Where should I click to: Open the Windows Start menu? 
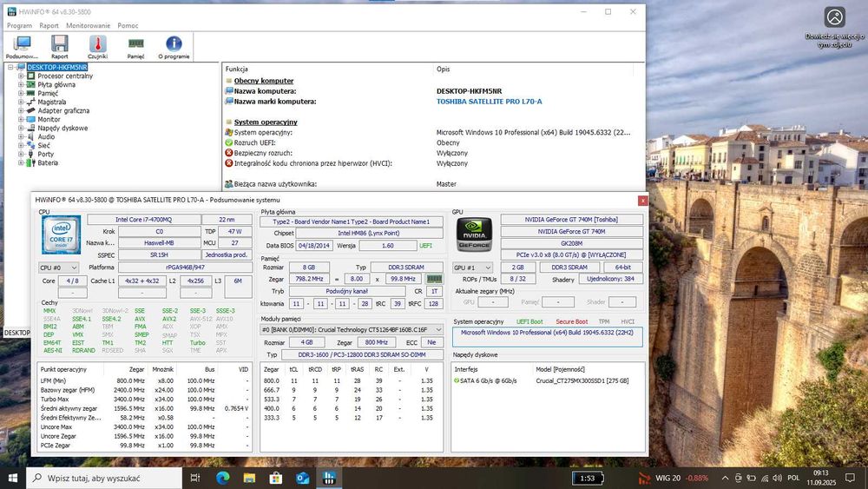point(13,478)
